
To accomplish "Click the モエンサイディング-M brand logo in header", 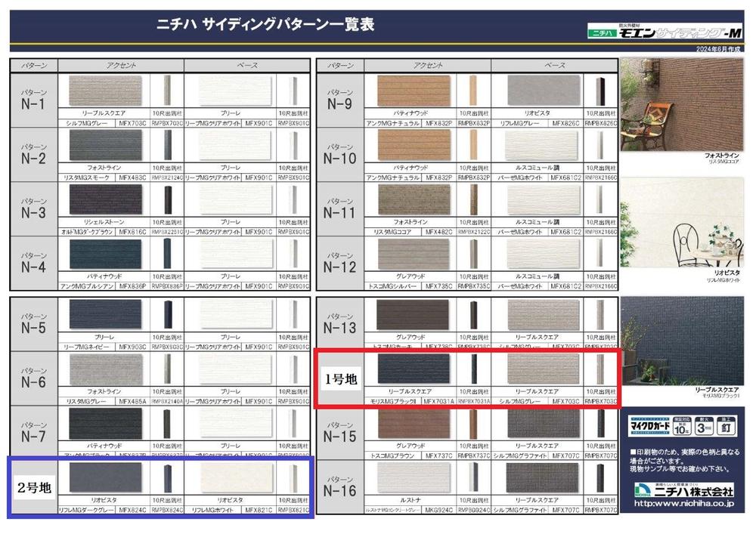I will (x=665, y=32).
